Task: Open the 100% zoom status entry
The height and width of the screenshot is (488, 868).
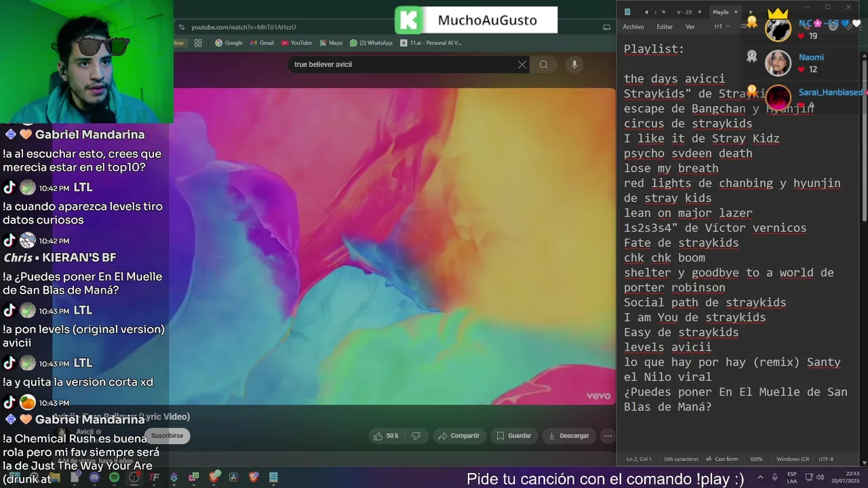Action: 756,459
